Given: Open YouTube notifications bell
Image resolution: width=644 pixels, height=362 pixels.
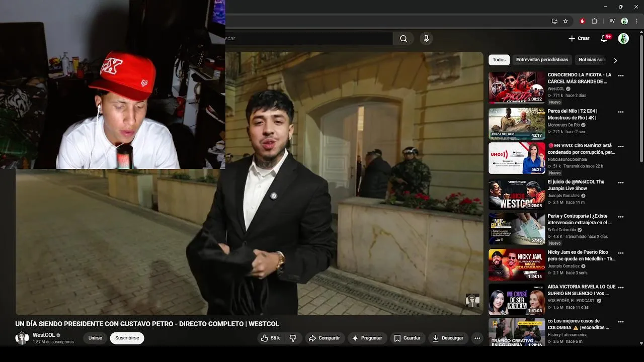Looking at the screenshot, I should 605,38.
